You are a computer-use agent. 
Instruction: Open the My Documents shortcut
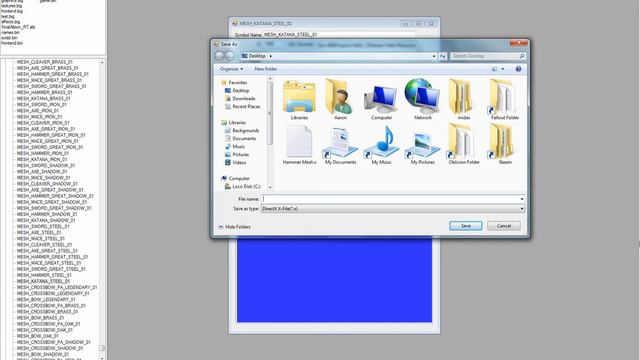[340, 145]
